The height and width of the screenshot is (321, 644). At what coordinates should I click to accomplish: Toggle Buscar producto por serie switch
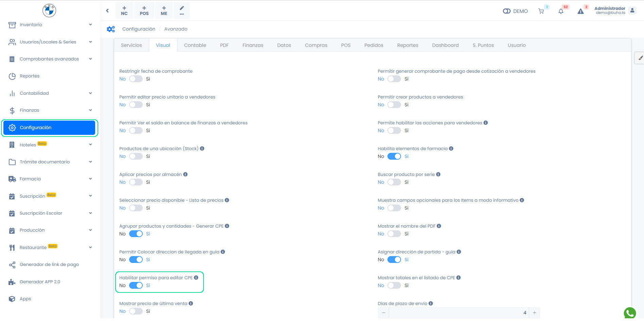(394, 182)
